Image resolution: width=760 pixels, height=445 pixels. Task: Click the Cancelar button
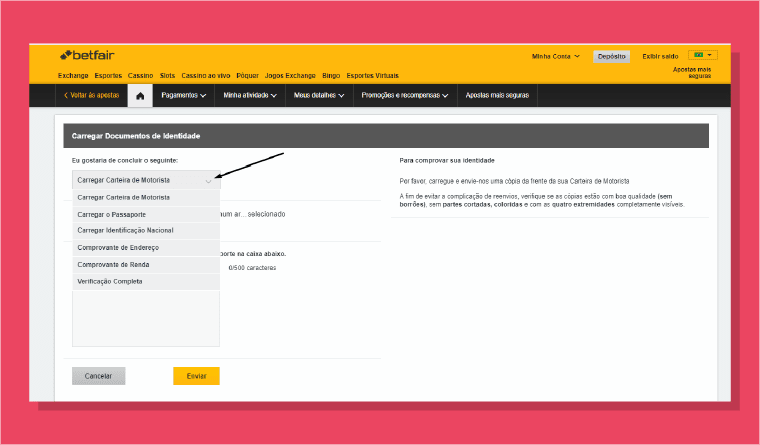[98, 376]
